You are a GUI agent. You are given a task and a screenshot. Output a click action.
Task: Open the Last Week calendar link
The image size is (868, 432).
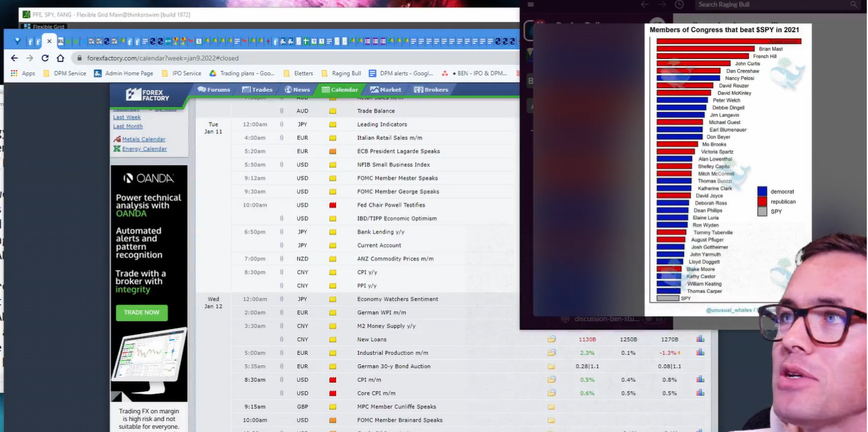coord(127,117)
